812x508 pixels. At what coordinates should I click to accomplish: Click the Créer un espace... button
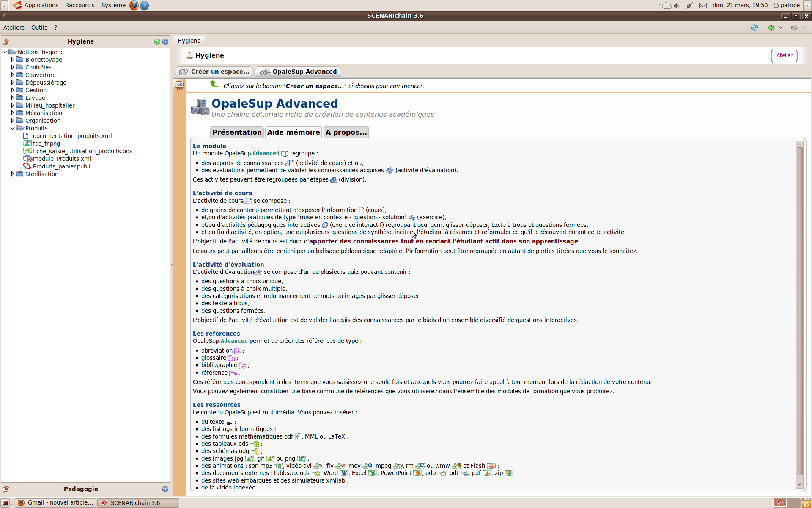point(214,72)
